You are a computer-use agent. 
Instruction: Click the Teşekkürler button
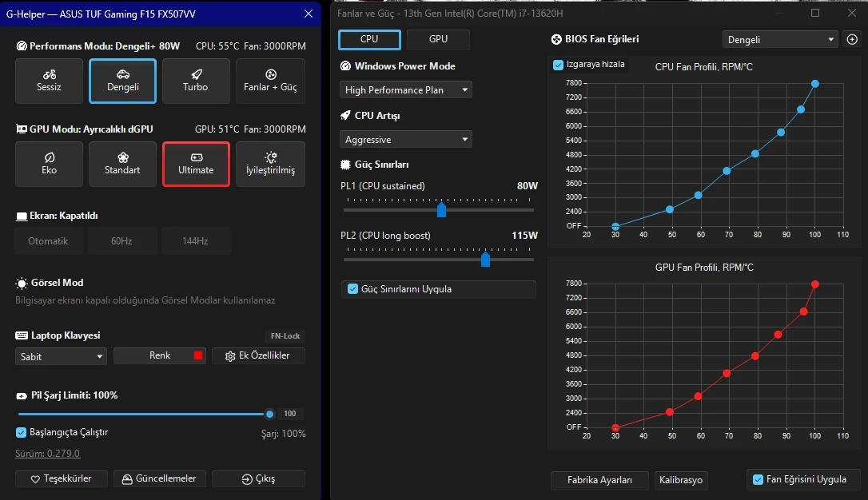click(x=61, y=478)
